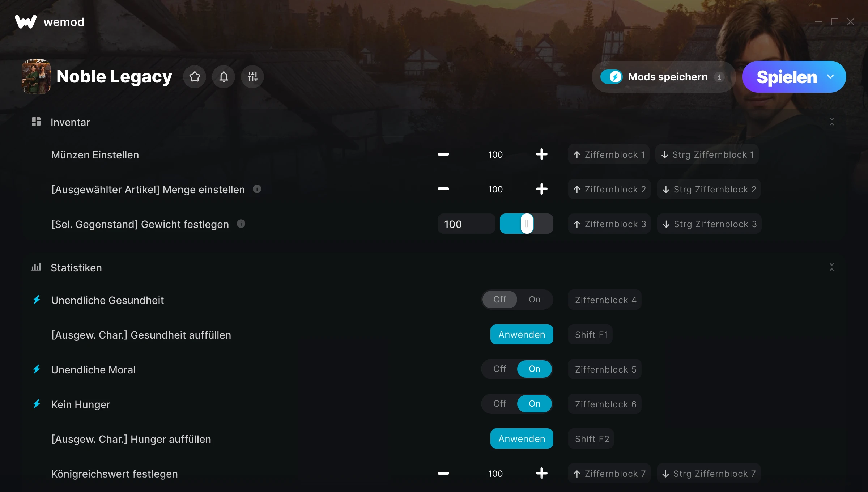868x492 pixels.
Task: Click the Gewicht festlegen value input field
Action: [x=466, y=224]
